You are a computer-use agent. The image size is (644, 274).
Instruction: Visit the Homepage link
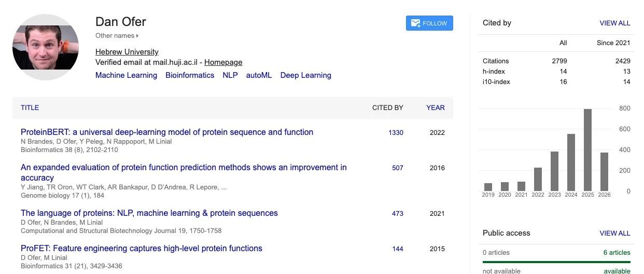[223, 62]
